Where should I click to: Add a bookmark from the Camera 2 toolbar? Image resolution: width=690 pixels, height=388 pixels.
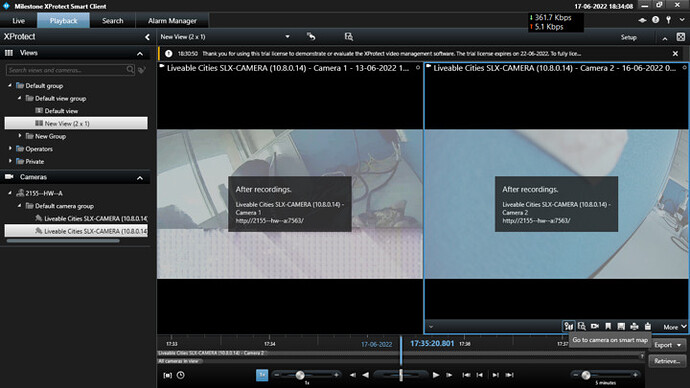click(608, 326)
